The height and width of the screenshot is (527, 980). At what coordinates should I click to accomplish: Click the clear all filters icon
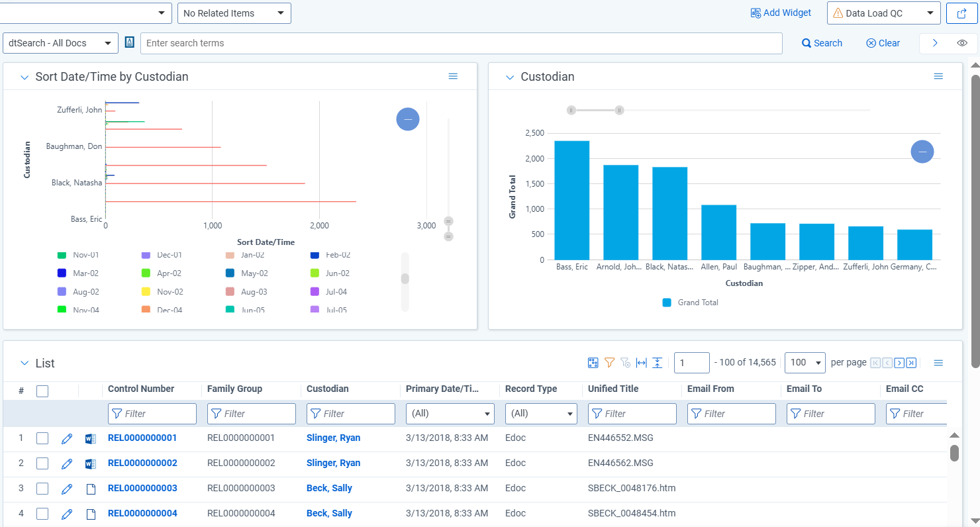(625, 363)
